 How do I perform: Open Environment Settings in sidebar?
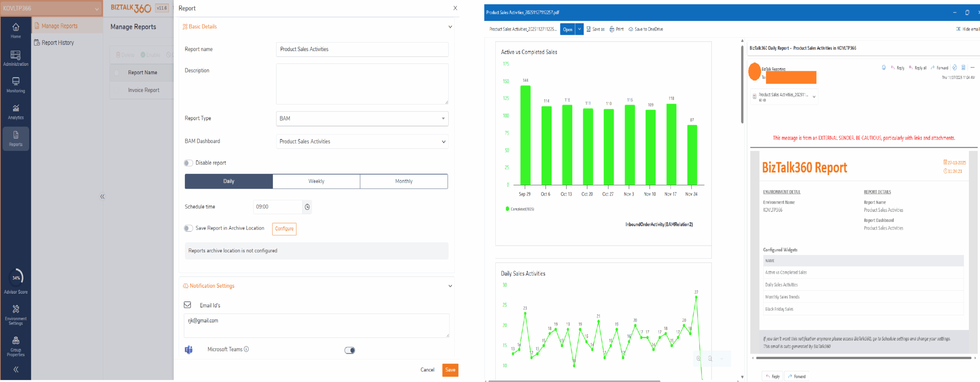click(x=16, y=315)
